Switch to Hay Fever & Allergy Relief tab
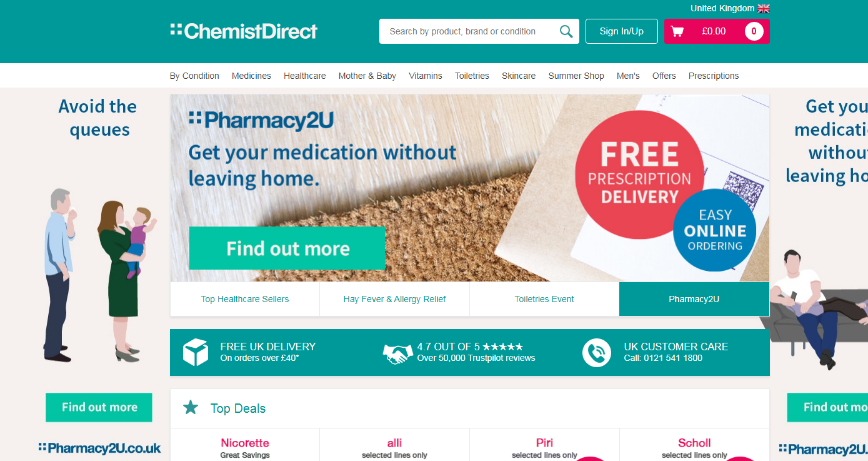The width and height of the screenshot is (868, 461). click(394, 299)
